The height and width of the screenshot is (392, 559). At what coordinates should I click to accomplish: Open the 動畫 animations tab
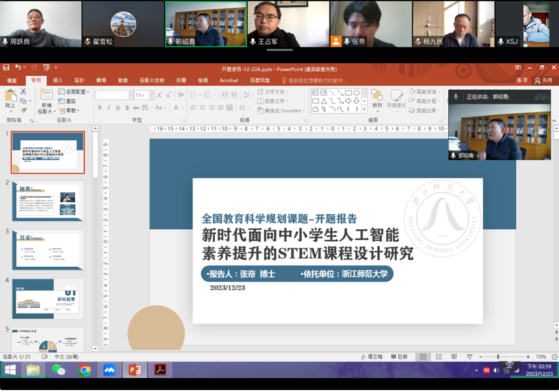pos(123,80)
